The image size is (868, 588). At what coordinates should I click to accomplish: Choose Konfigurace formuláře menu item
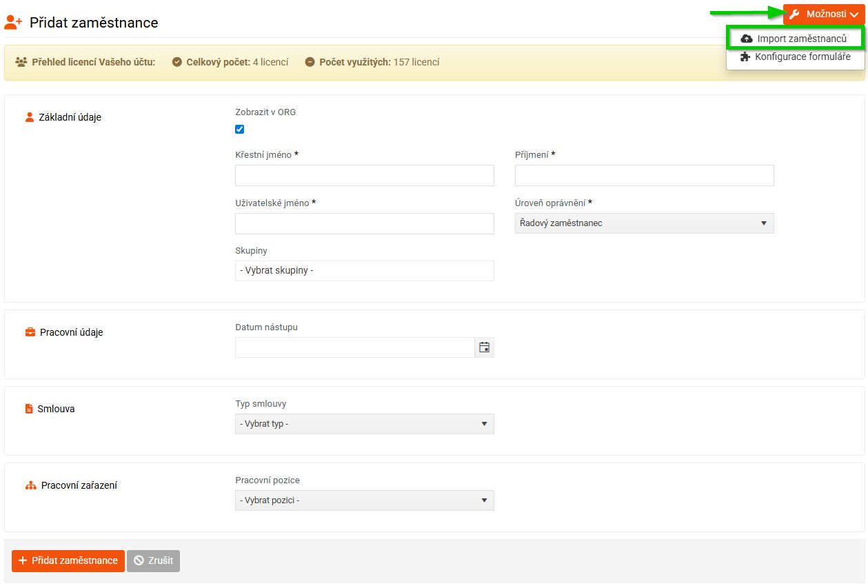[802, 57]
